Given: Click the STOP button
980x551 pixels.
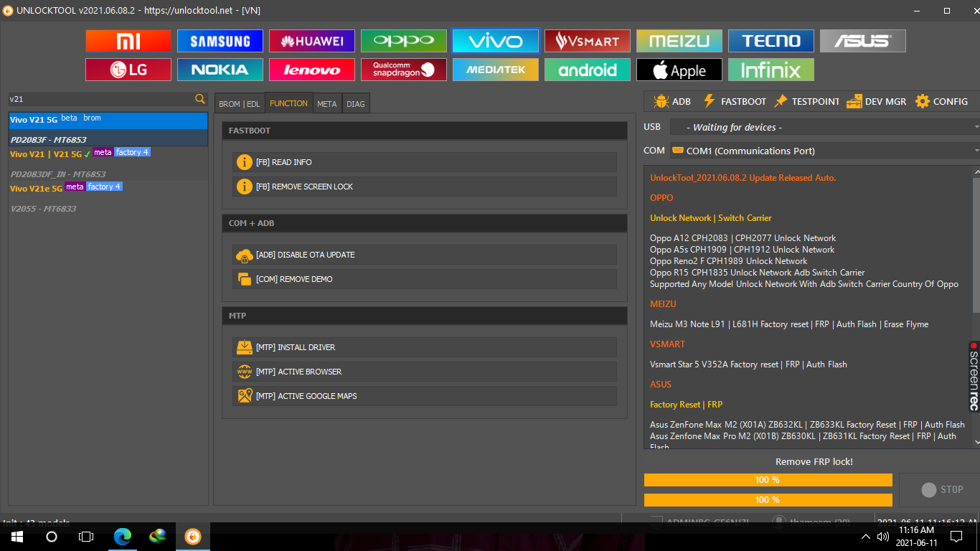Looking at the screenshot, I should point(941,489).
